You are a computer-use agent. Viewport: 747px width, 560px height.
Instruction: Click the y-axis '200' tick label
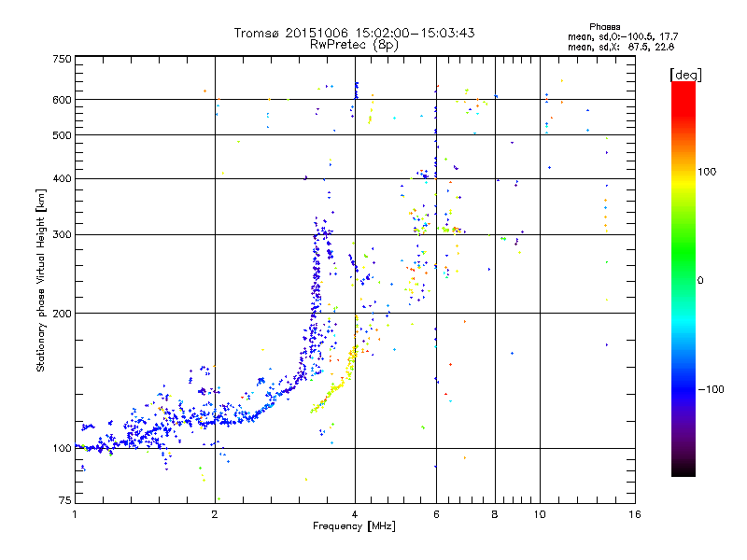(62, 314)
